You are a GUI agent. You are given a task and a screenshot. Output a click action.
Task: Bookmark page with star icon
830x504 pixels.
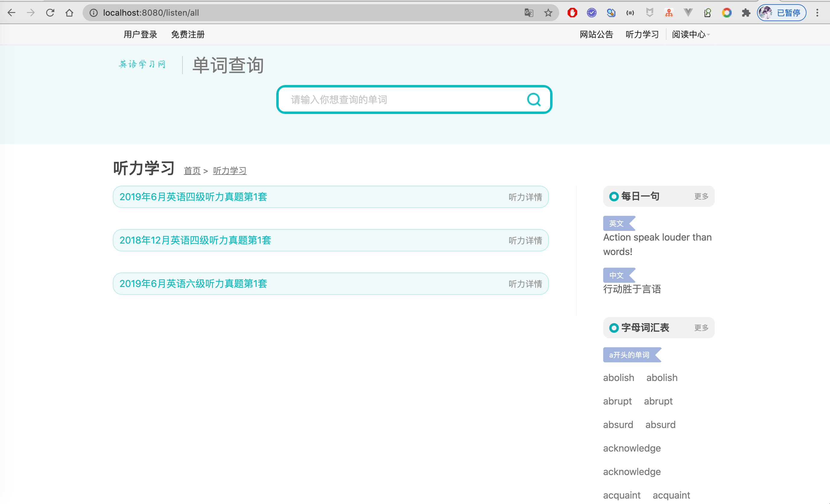548,13
